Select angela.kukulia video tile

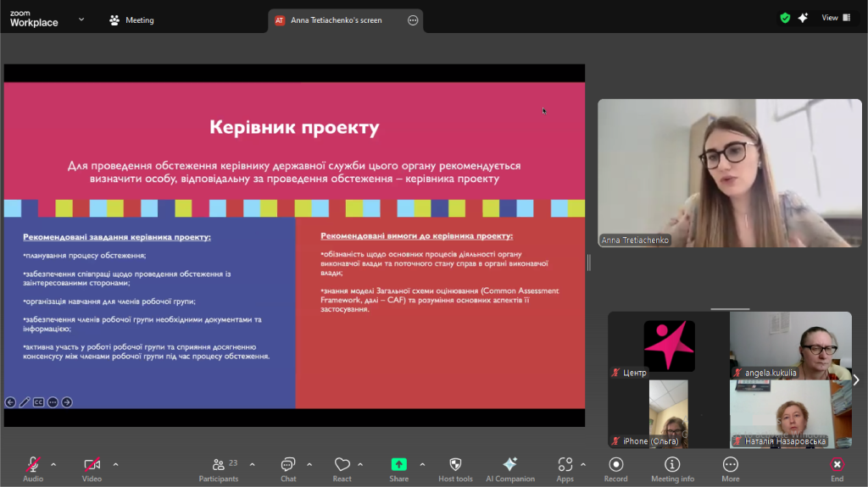[791, 346]
